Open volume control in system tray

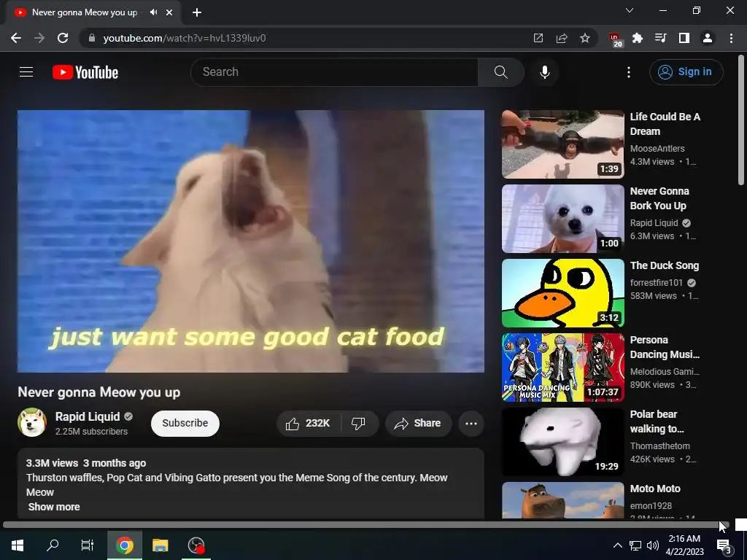click(653, 545)
